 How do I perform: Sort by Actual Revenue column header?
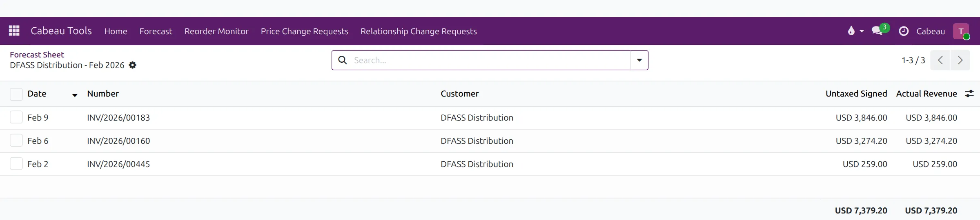tap(927, 94)
